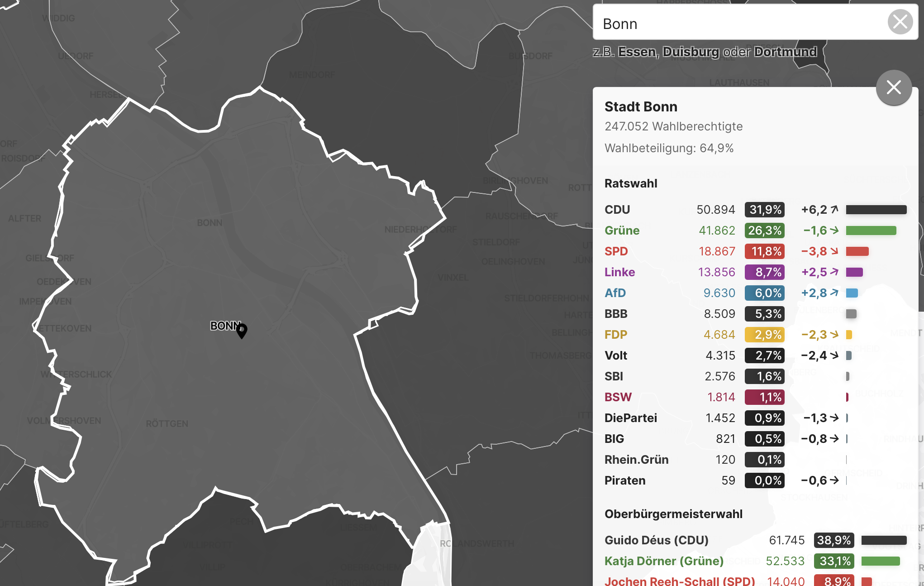Select the DiePartei label
The image size is (924, 586).
pos(630,418)
